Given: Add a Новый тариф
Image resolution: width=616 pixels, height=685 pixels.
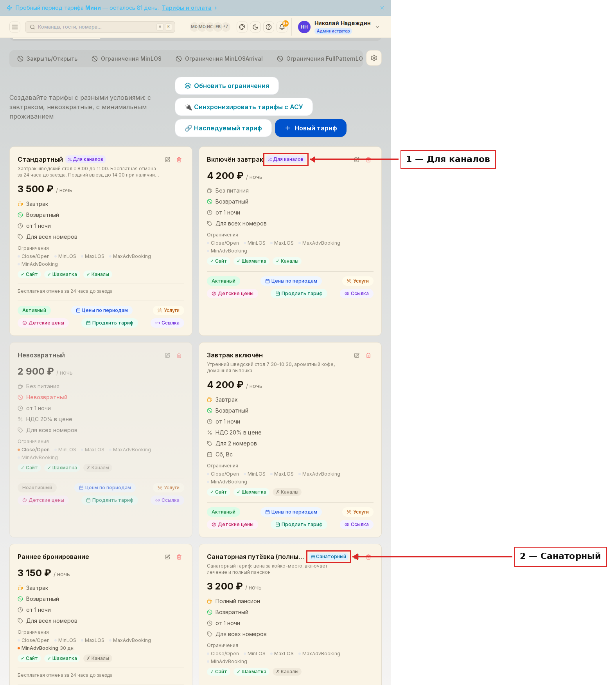Looking at the screenshot, I should pos(311,128).
